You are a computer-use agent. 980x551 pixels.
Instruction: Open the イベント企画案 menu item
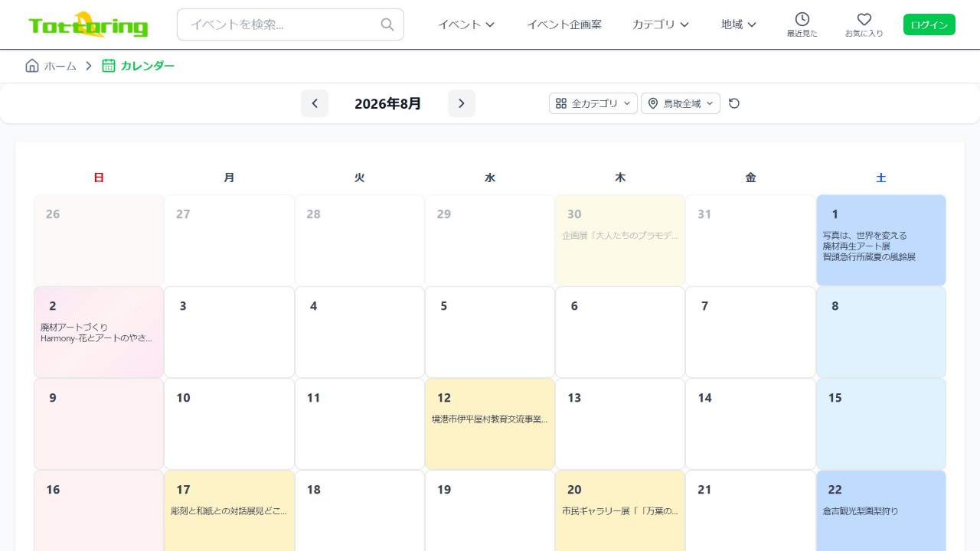pyautogui.click(x=564, y=24)
